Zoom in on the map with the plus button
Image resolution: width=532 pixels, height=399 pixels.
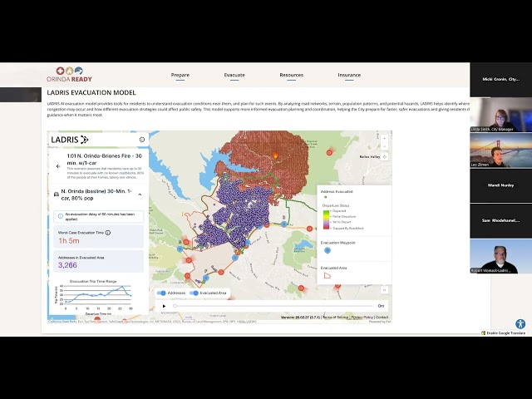tap(384, 139)
